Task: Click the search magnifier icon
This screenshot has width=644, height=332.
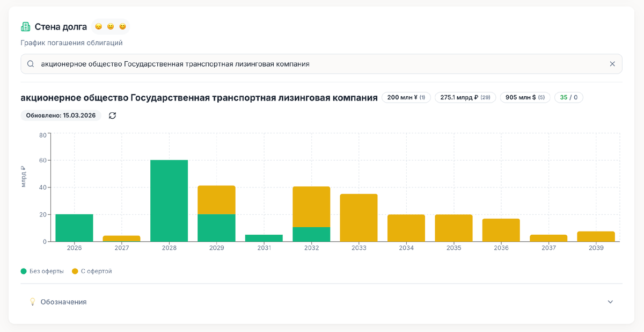Action: (x=31, y=64)
